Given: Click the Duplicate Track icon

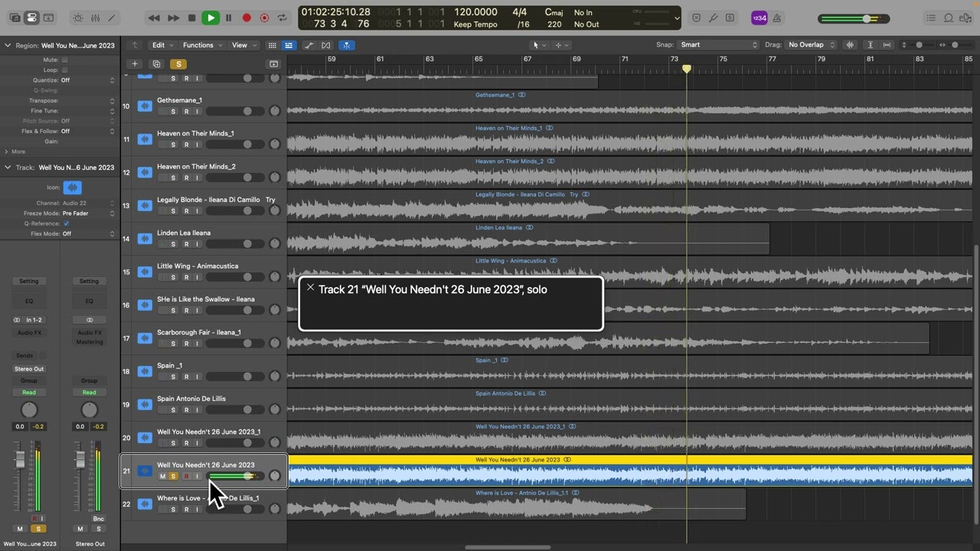Looking at the screenshot, I should [x=156, y=64].
